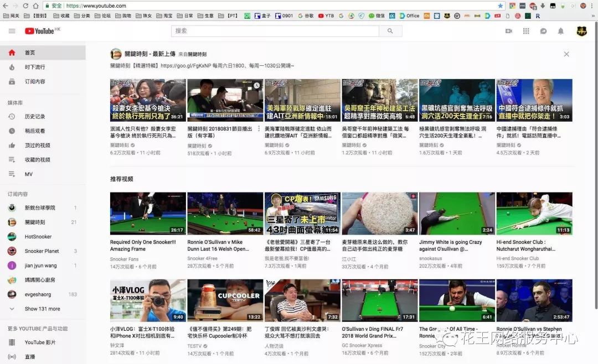598x364 pixels.
Task: Click the YouTube logo
Action: coord(39,31)
